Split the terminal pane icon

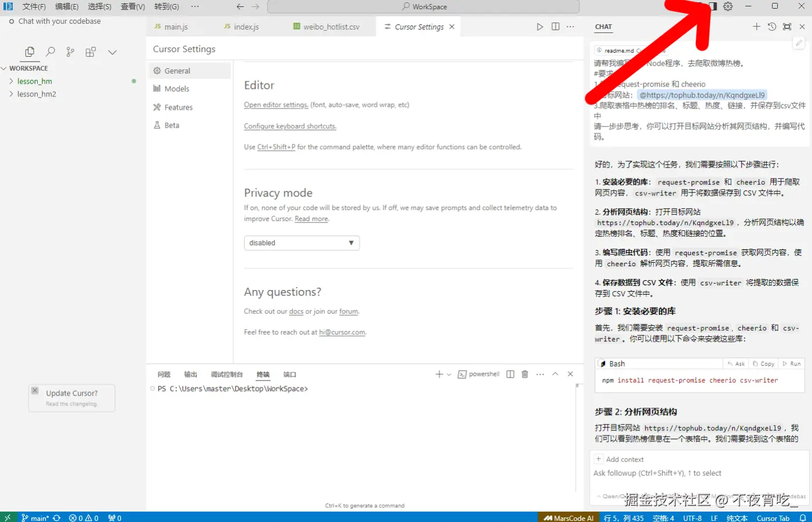pyautogui.click(x=510, y=374)
